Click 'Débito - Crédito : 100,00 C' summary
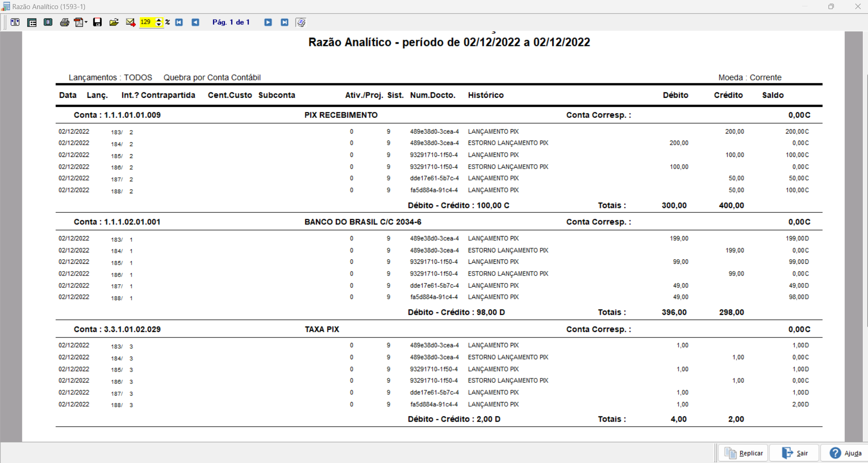 tap(459, 206)
